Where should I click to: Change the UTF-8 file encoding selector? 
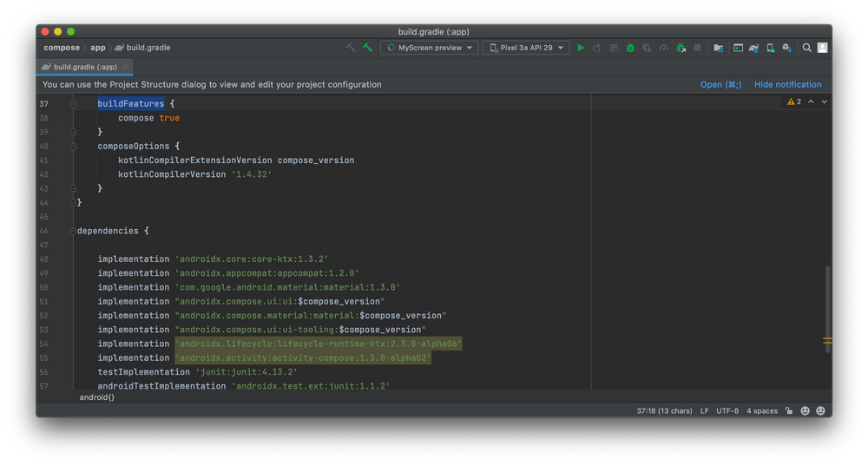727,411
